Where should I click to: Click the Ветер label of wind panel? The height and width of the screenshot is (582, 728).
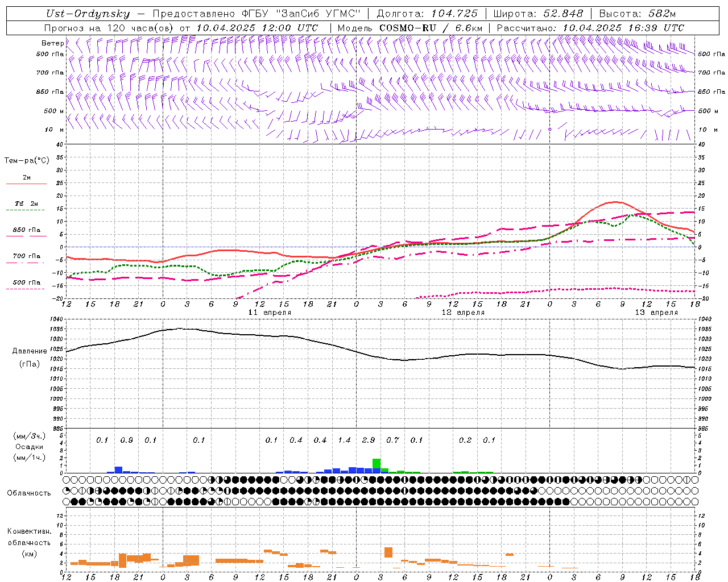(x=52, y=43)
